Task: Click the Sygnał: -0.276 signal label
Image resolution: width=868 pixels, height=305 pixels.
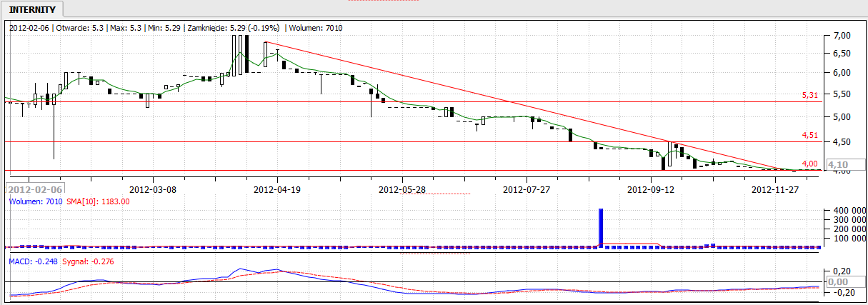Action: tap(89, 261)
